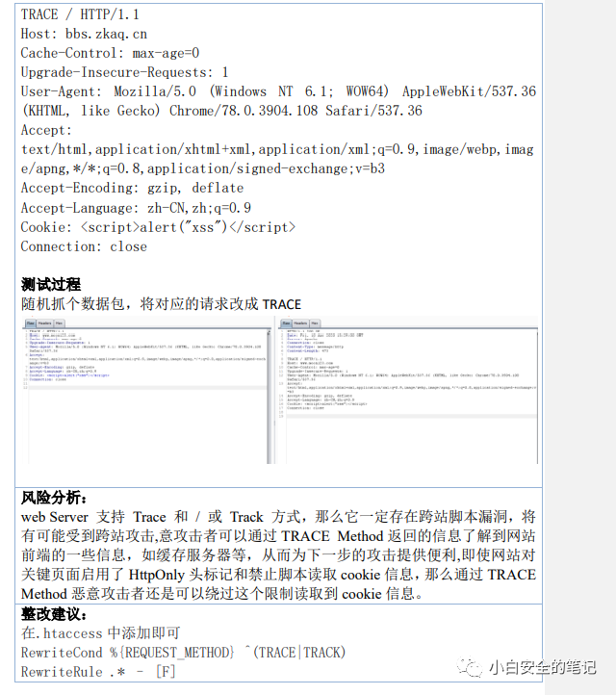Click the 'TRACE / HTTP/1.1' request line
616x695 pixels.
[x=80, y=14]
